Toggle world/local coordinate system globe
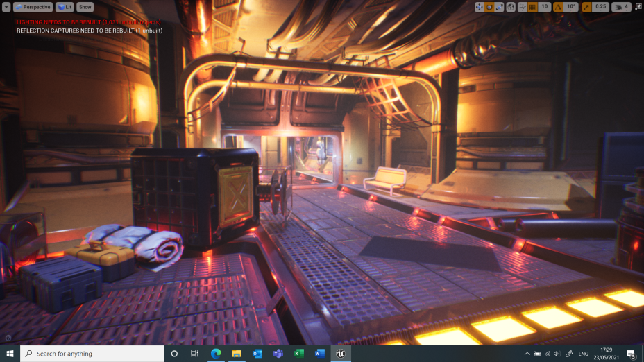This screenshot has height=362, width=644. point(511,7)
